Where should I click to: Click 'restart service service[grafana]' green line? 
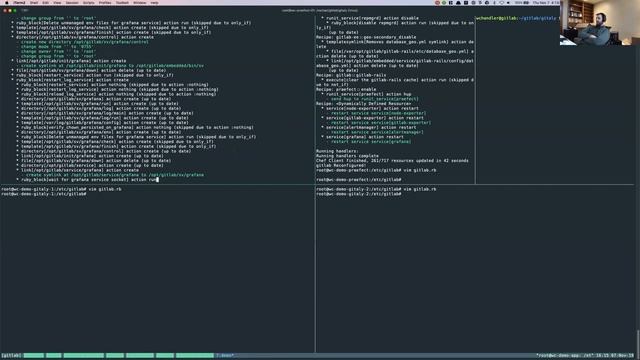point(371,142)
